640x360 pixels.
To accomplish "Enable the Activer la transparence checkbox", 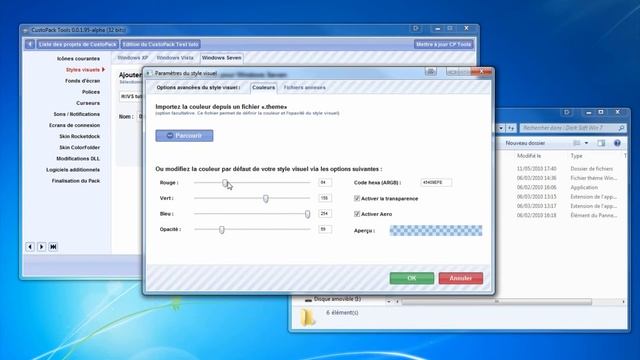I will tap(357, 198).
